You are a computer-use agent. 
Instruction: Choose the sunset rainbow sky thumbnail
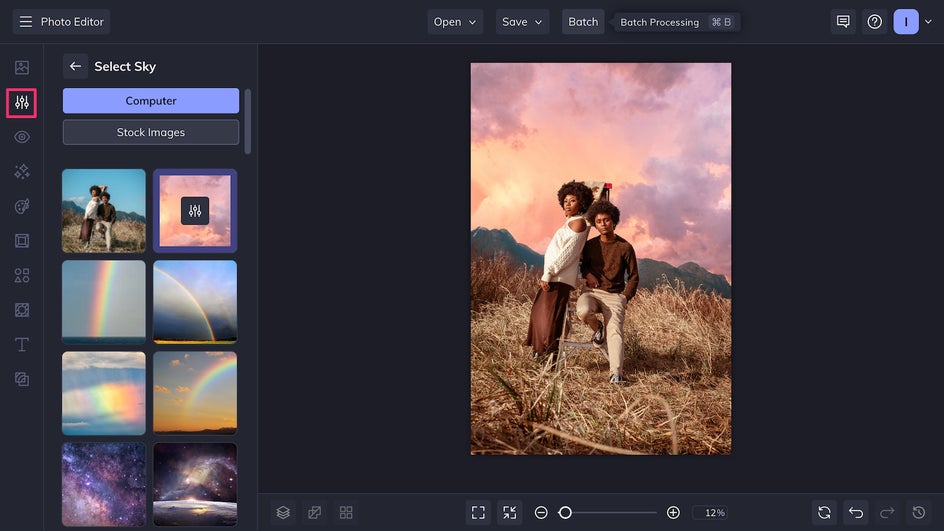(195, 393)
